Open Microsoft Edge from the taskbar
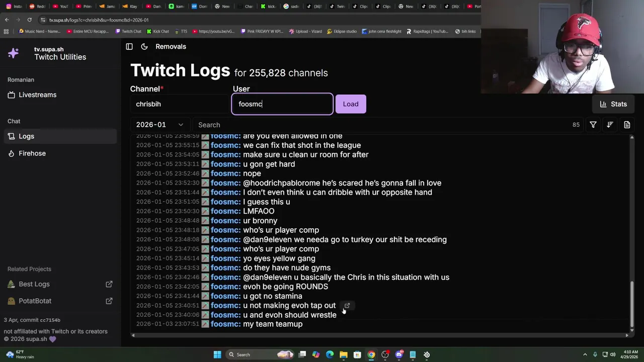 pyautogui.click(x=330, y=354)
